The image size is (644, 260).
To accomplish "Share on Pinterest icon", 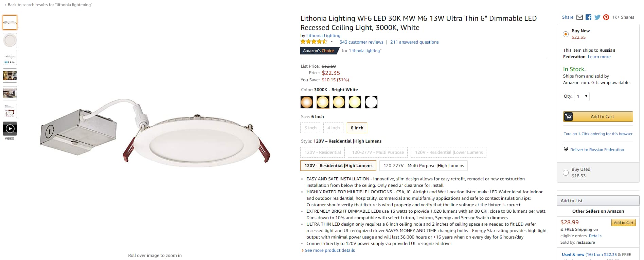I will [606, 17].
